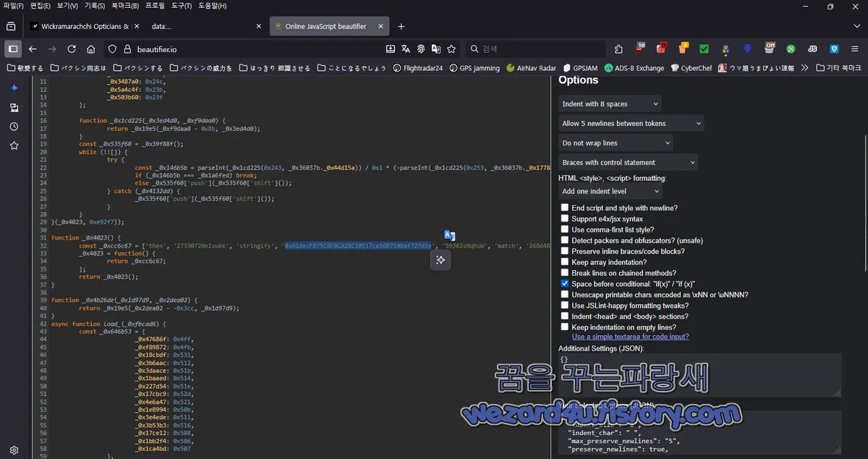Image resolution: width=868 pixels, height=459 pixels.
Task: Open the GPS jamming bookmark
Action: [x=475, y=68]
